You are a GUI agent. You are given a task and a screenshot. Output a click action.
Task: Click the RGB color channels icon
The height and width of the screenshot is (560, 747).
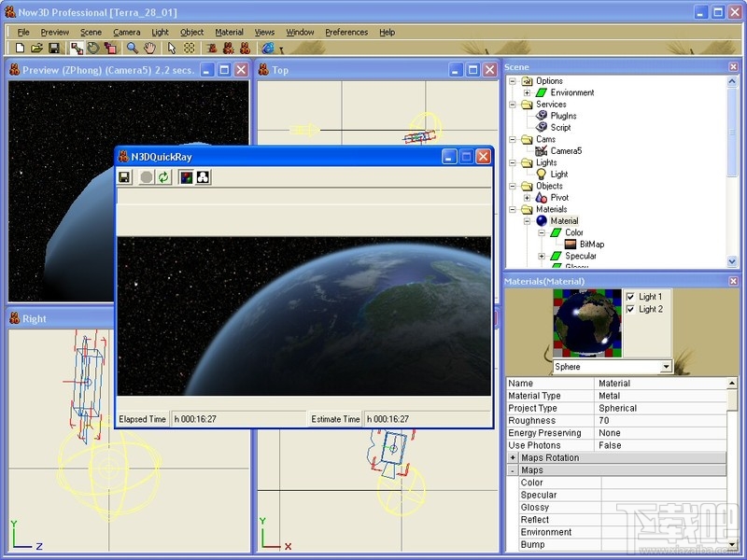click(x=186, y=176)
